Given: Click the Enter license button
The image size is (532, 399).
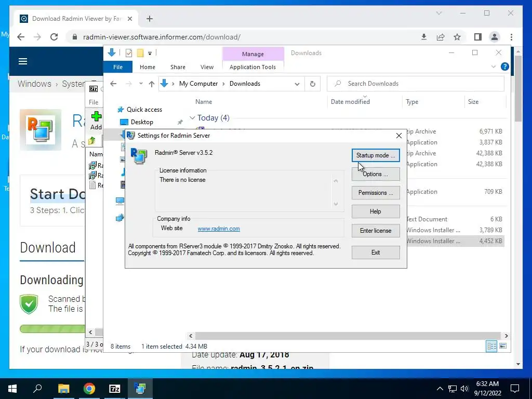Looking at the screenshot, I should pyautogui.click(x=376, y=231).
